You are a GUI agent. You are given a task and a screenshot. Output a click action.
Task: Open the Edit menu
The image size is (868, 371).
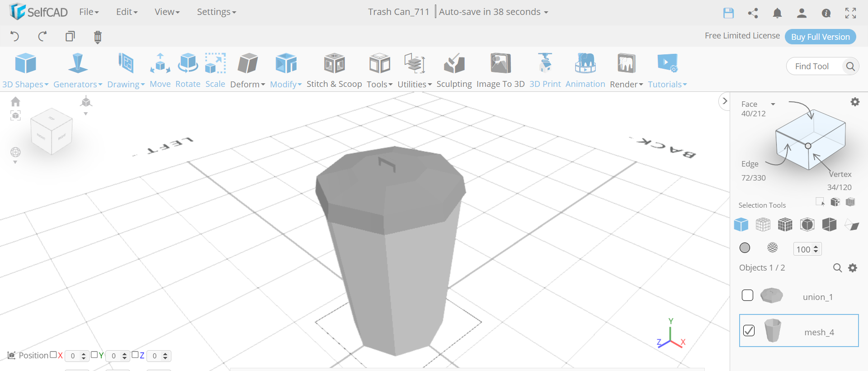pos(127,12)
